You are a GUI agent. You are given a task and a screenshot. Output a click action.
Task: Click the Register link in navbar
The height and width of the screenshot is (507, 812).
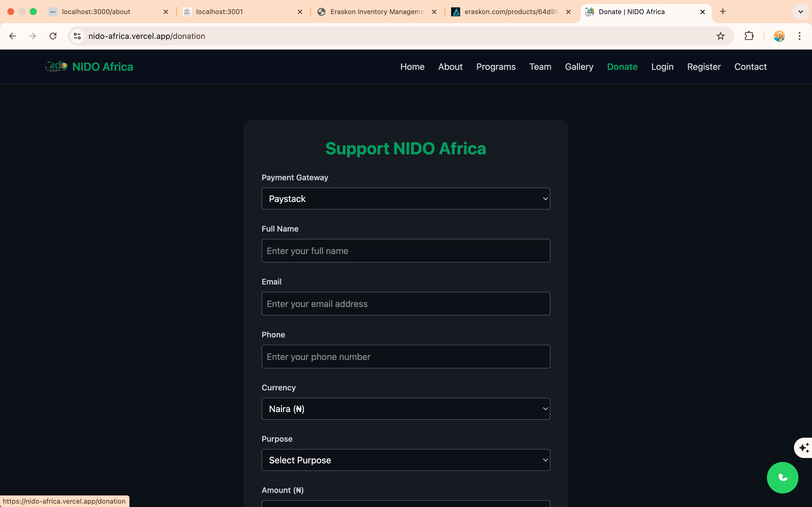[x=704, y=67]
